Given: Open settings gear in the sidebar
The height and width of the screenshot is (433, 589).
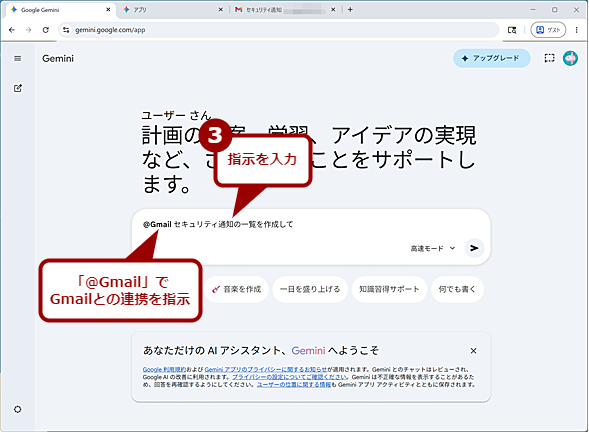Looking at the screenshot, I should coord(18,409).
